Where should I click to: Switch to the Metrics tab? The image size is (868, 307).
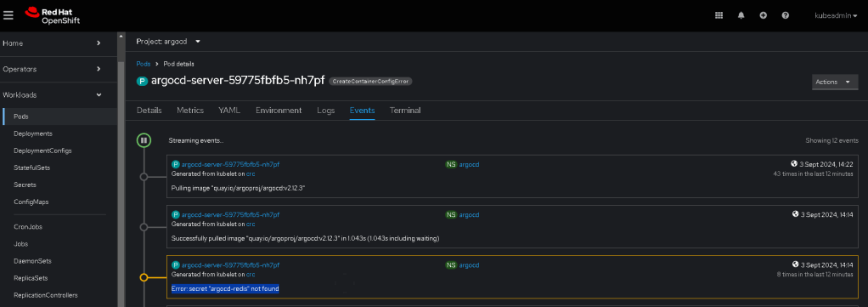coord(190,111)
